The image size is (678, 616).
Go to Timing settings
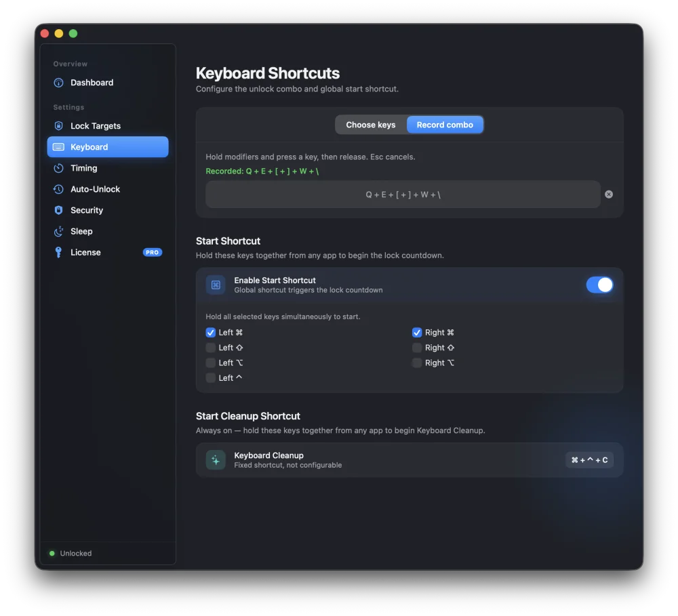108,168
